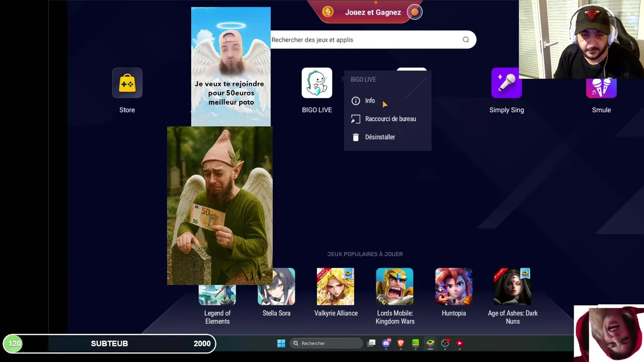Click JEUX POPULAIRES À JOUER heading
The width and height of the screenshot is (644, 362).
(x=365, y=254)
